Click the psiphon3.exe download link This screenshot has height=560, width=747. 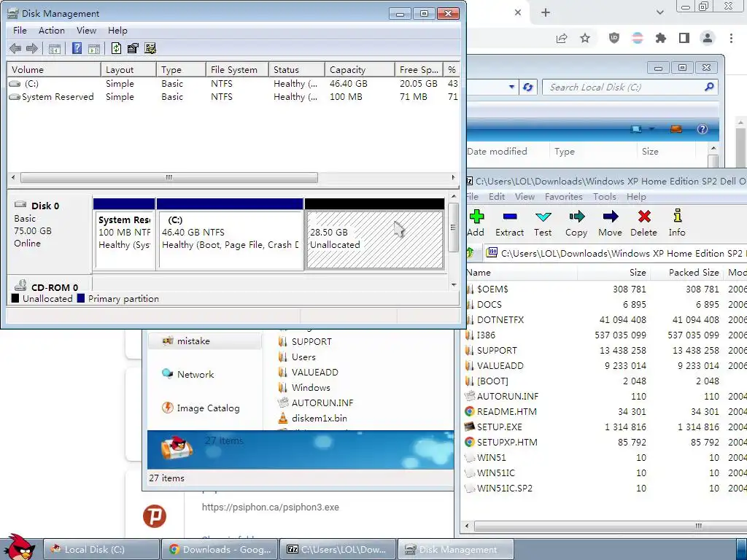[270, 507]
